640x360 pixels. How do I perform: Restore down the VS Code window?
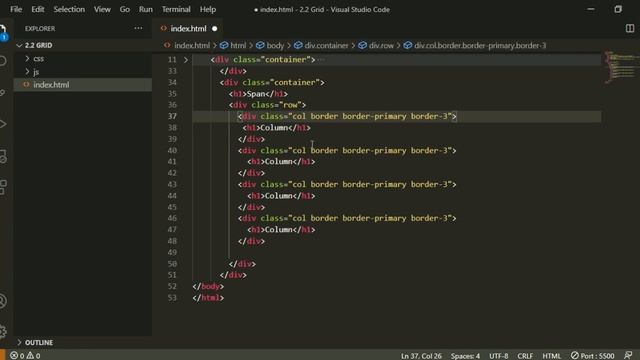point(618,9)
